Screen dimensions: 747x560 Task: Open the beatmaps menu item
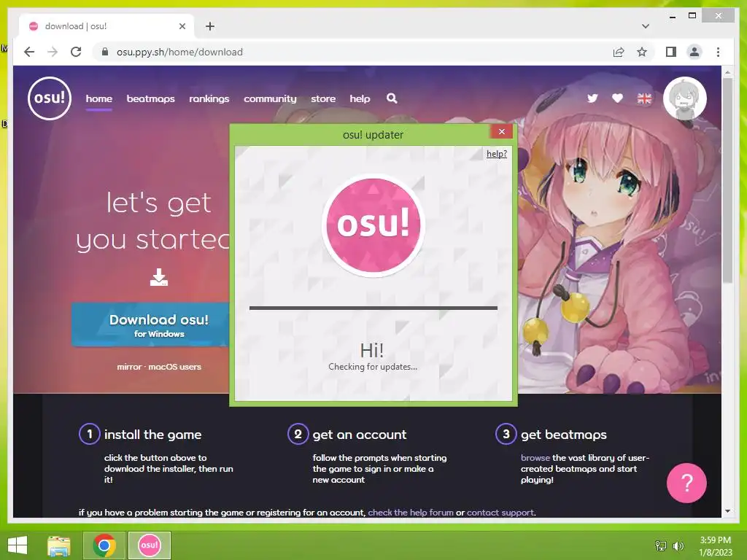pyautogui.click(x=150, y=98)
